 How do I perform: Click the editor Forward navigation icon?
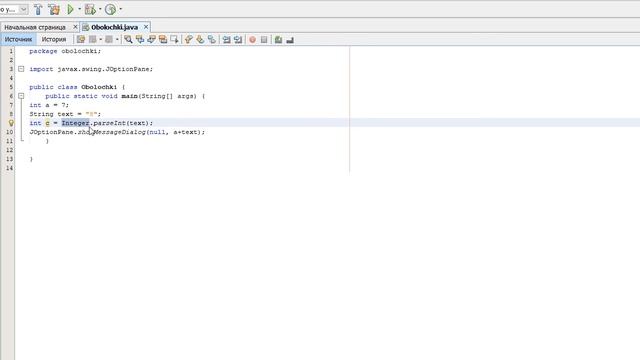(x=109, y=40)
